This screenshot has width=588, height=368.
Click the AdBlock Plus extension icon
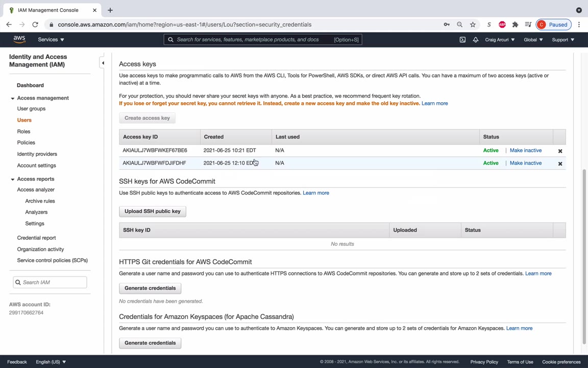click(x=502, y=25)
